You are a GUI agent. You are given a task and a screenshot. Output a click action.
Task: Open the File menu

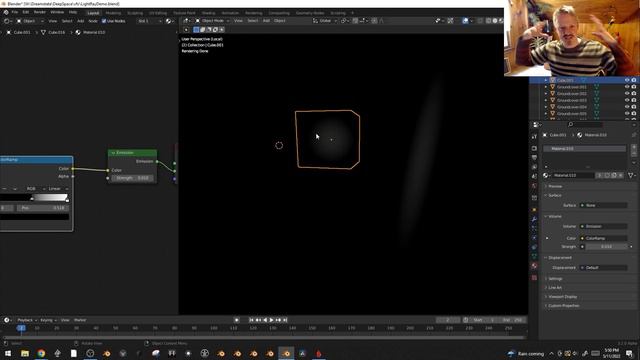(x=15, y=12)
